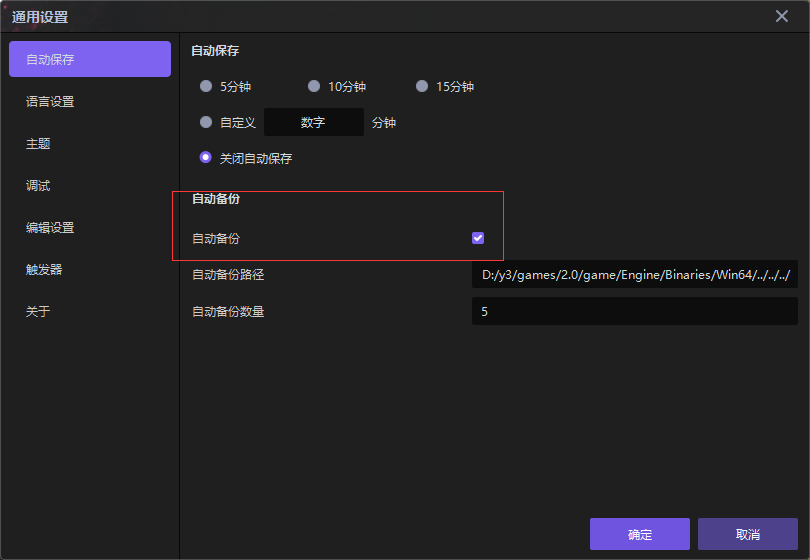810x560 pixels.
Task: Open the 关于 section
Action: tap(38, 312)
